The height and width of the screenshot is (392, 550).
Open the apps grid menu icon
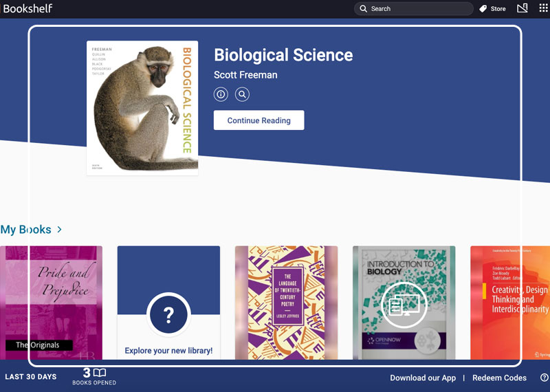point(543,8)
